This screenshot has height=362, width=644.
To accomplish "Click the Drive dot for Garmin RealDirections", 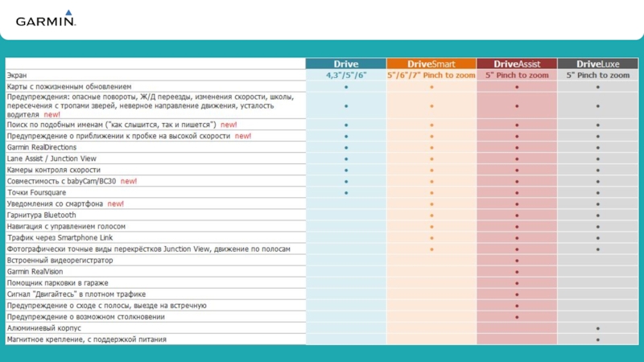I will point(346,147).
